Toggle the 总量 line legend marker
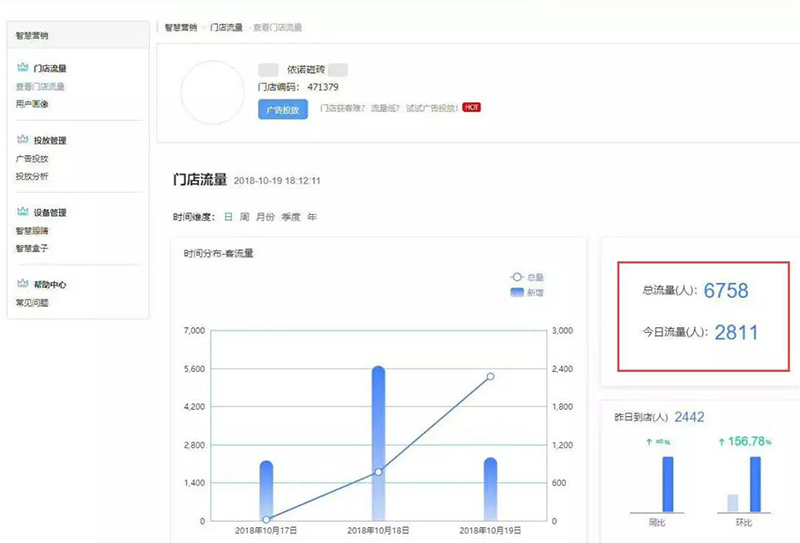 (x=516, y=277)
